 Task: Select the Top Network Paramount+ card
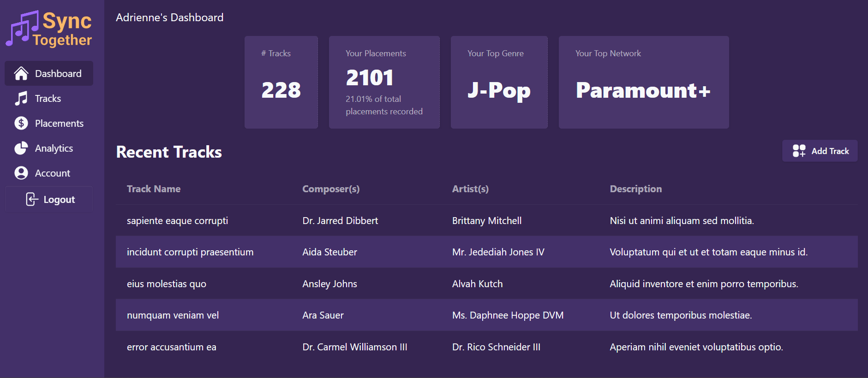(x=644, y=82)
